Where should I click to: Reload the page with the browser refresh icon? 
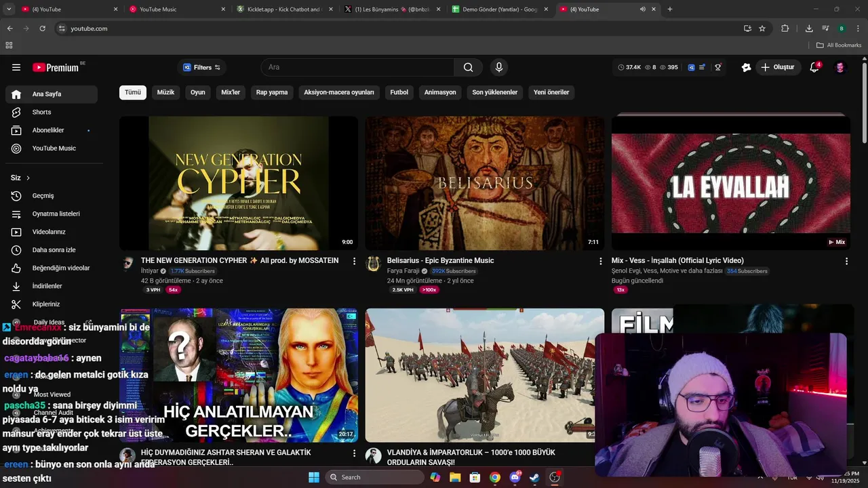pos(43,28)
